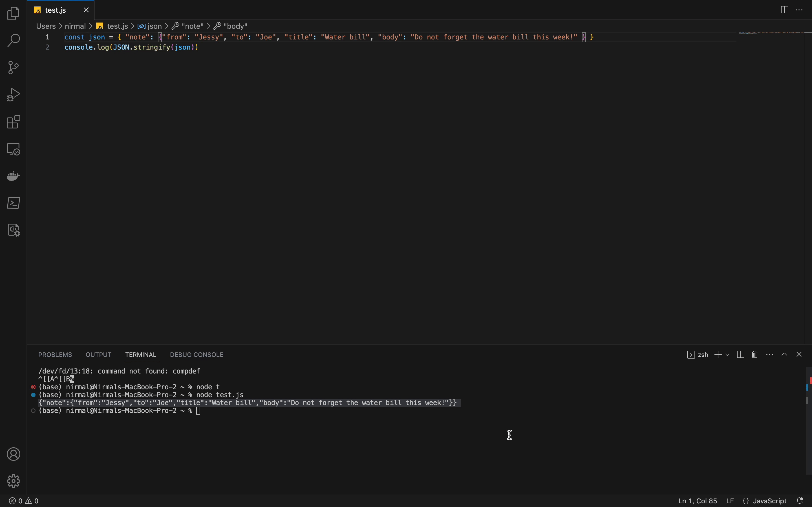Open the Explorer view in the activity bar
This screenshot has width=812, height=507.
coord(14,14)
